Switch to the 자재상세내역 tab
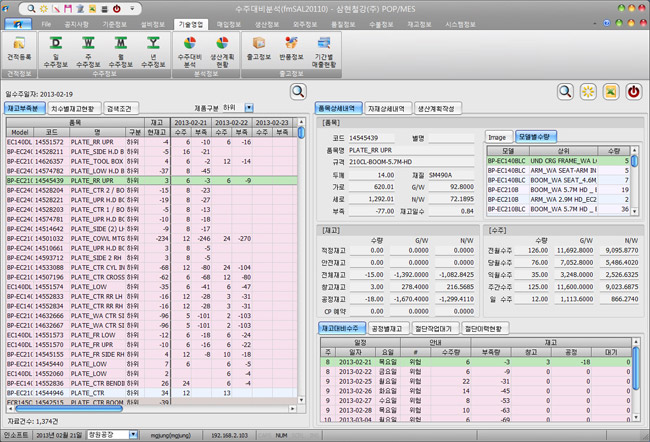Image resolution: width=650 pixels, height=442 pixels. point(388,109)
